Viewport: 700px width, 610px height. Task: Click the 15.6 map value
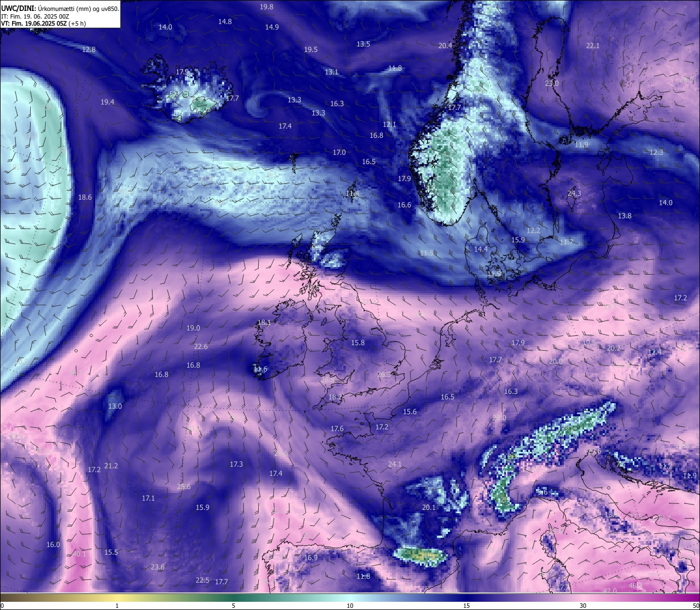[410, 411]
